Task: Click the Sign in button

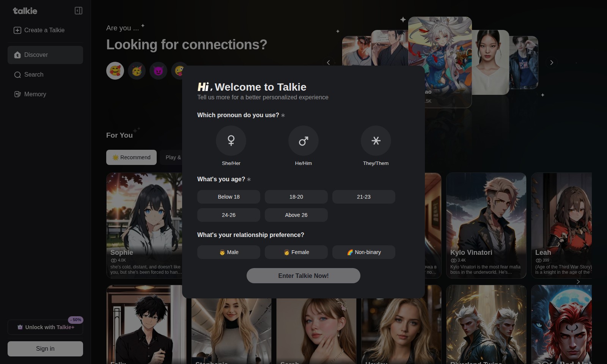Action: pyautogui.click(x=45, y=349)
